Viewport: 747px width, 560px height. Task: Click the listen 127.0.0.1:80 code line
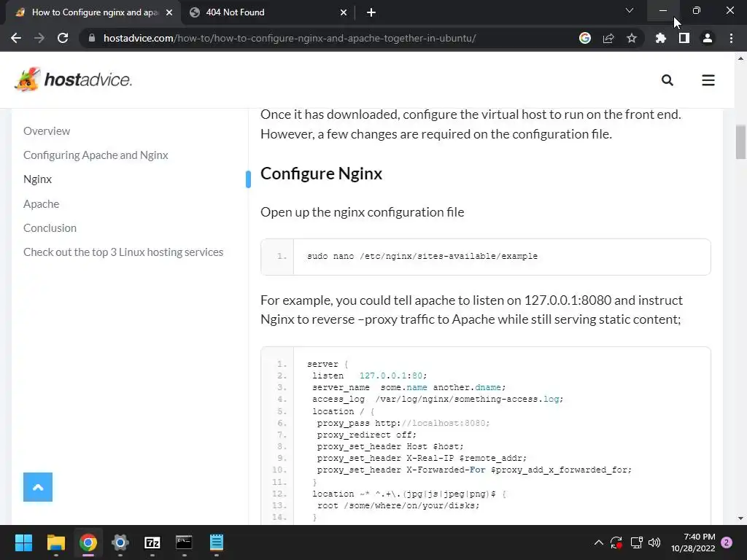click(370, 376)
